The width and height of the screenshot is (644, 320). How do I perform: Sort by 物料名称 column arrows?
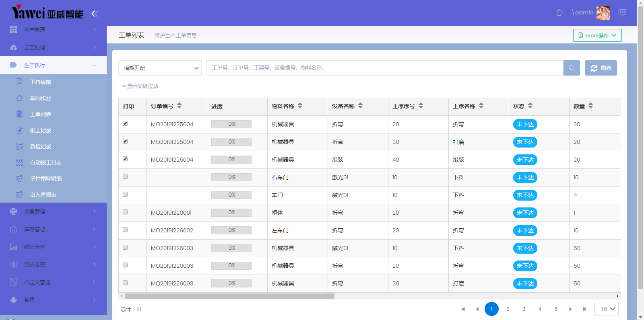(300, 106)
